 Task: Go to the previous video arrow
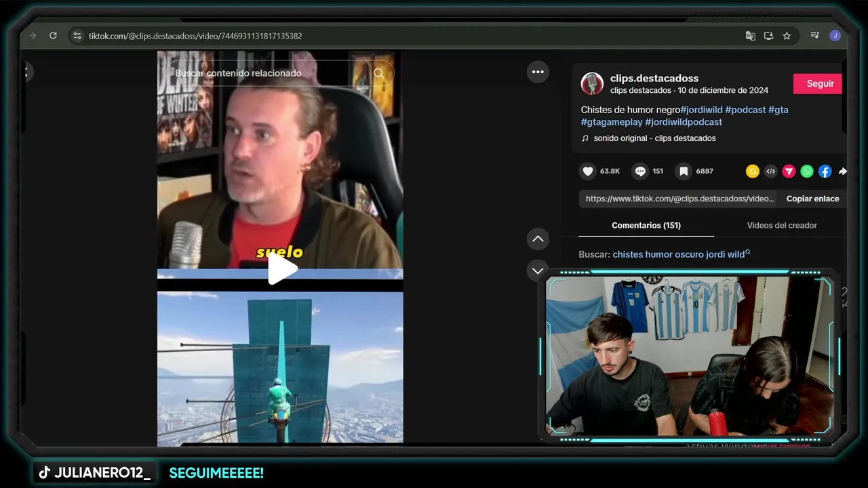tap(538, 239)
